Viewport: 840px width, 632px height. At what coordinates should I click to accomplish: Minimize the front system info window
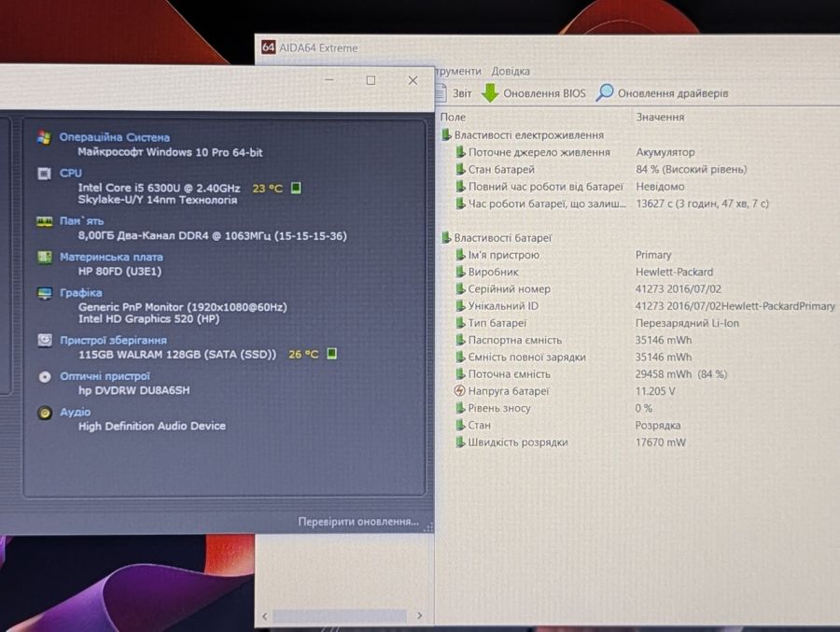[329, 80]
